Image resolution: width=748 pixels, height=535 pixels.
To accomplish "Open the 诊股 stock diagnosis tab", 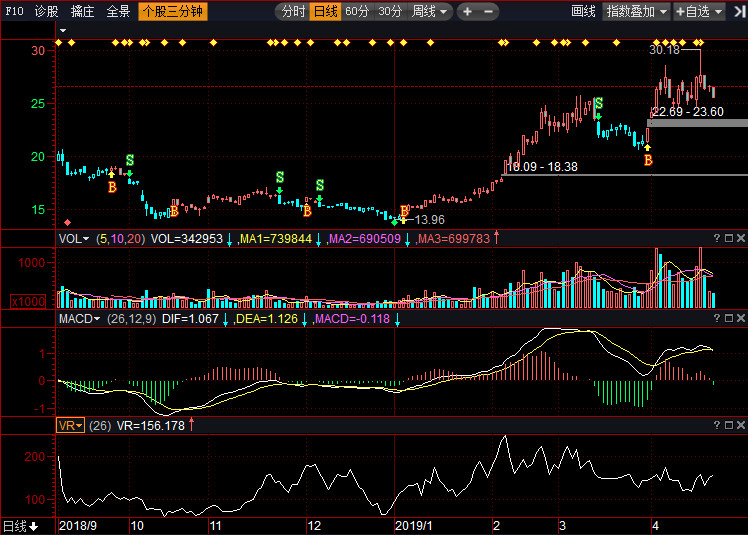I will [x=46, y=11].
